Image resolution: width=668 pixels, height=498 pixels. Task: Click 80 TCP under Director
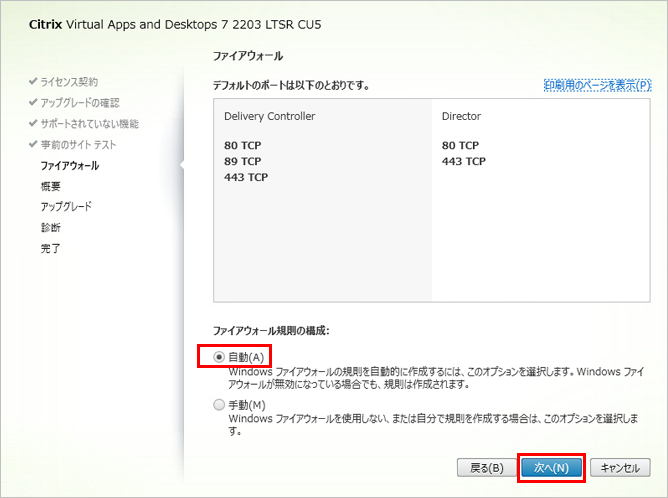click(x=461, y=146)
